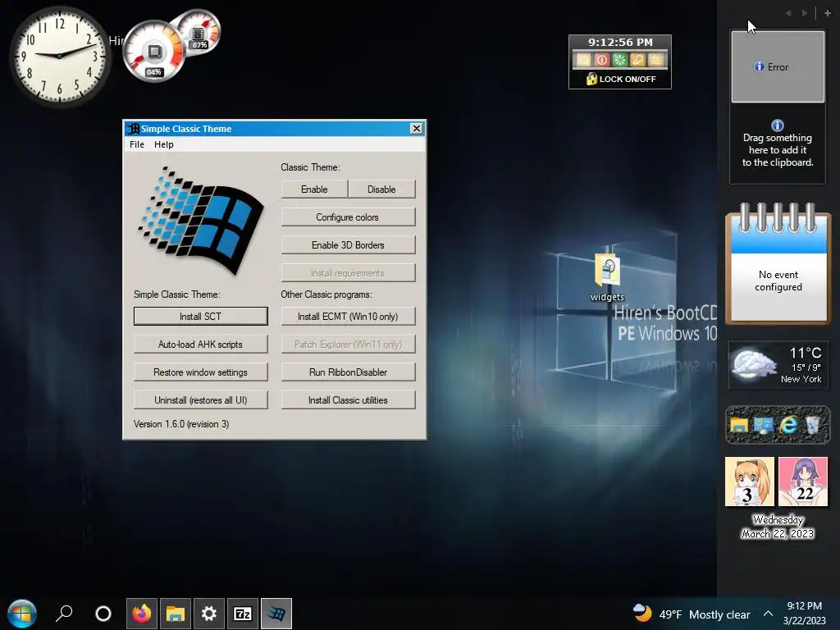The image size is (840, 630).
Task: Click the eject icon in control gadget
Action: point(655,60)
